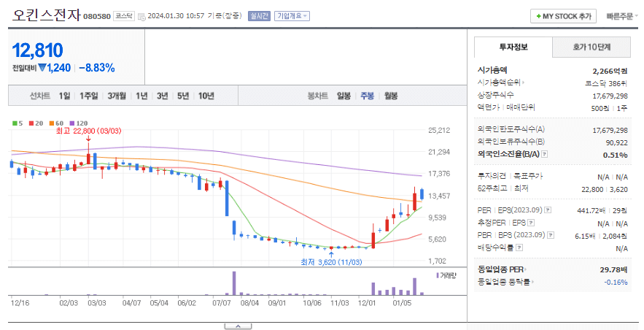Viewport: 644px width, 330px height.
Task: Open help icon beside 추정PER EPS
Action: (x=531, y=223)
